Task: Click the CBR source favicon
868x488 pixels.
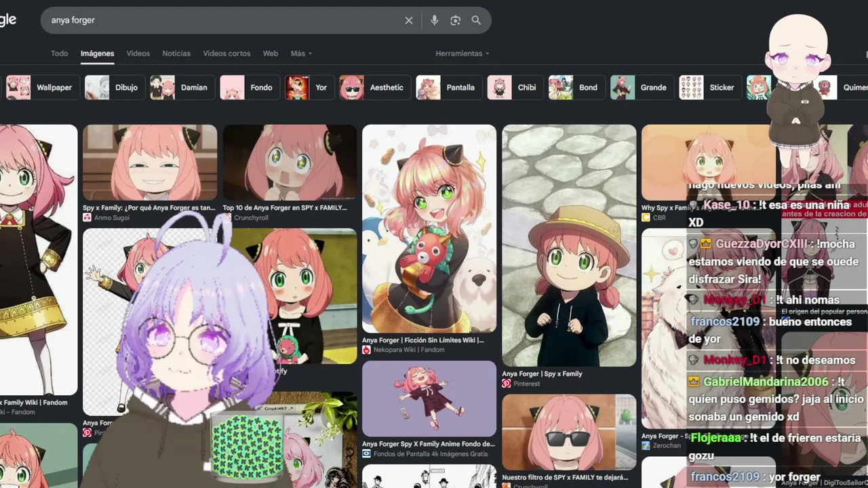Action: coord(646,218)
